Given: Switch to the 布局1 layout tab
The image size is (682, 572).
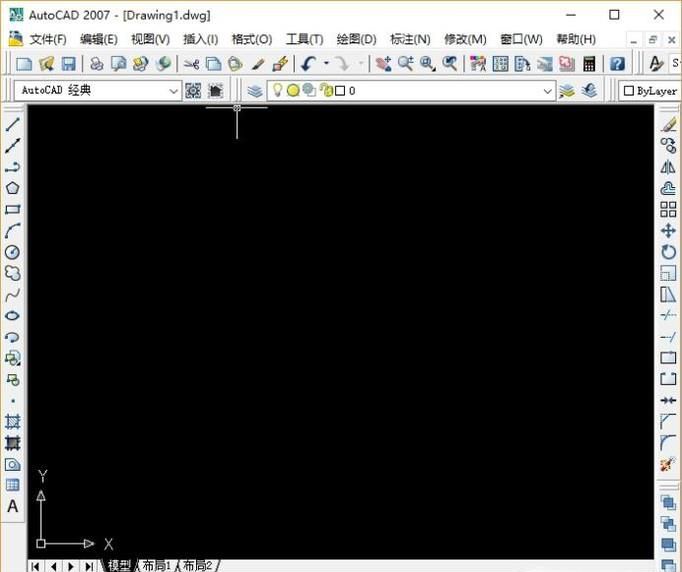Looking at the screenshot, I should [155, 565].
